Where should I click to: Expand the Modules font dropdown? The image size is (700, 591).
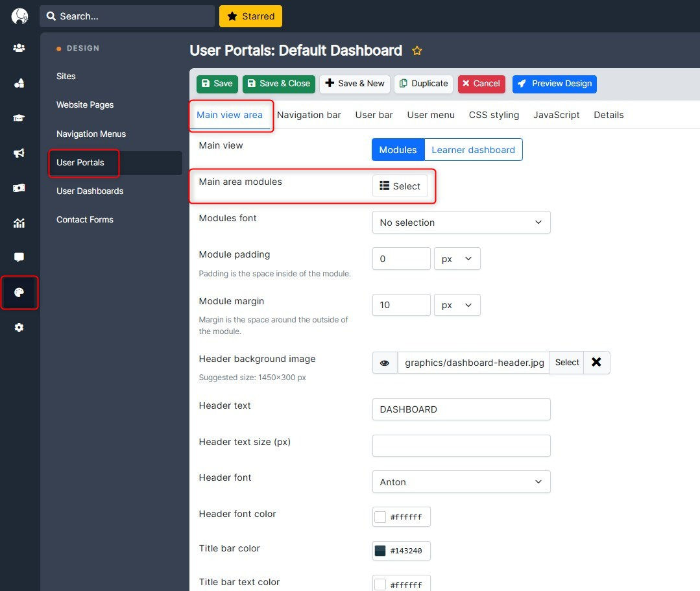point(461,223)
